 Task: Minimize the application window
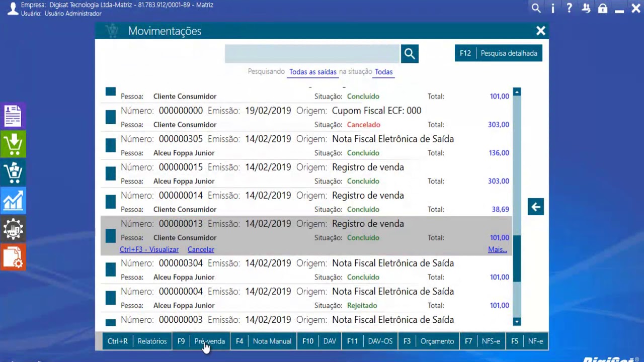(619, 10)
